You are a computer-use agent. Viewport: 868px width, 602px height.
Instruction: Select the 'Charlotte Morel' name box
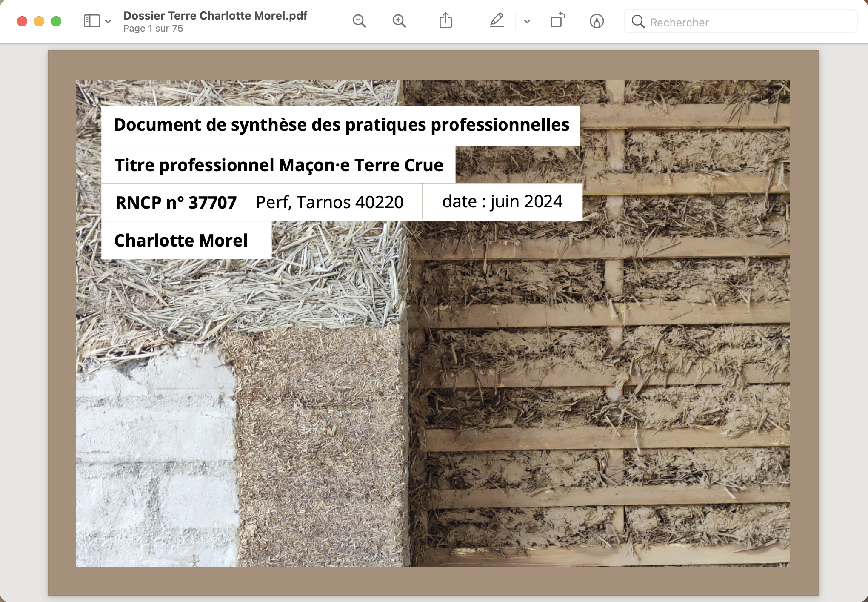181,241
